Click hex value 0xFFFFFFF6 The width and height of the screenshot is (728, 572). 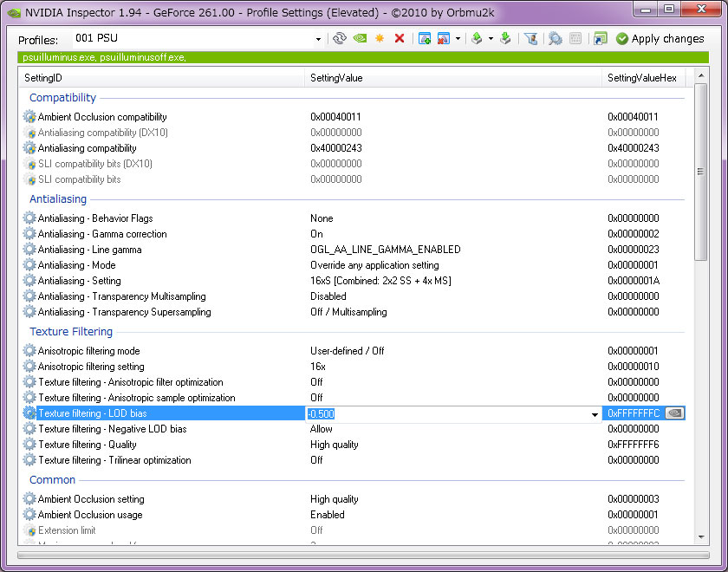coord(634,445)
